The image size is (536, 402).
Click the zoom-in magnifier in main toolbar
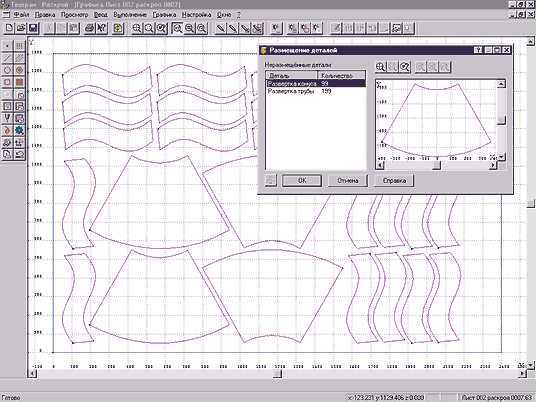137,28
